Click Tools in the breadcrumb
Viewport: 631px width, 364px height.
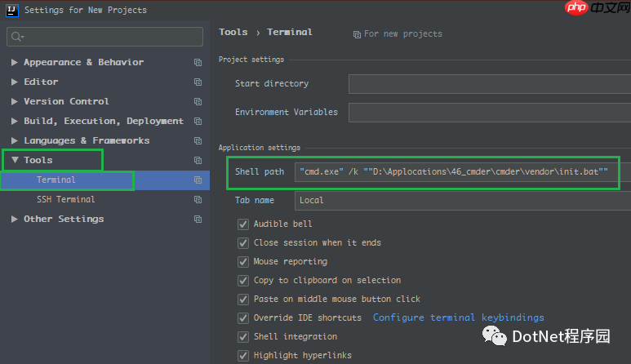click(233, 33)
